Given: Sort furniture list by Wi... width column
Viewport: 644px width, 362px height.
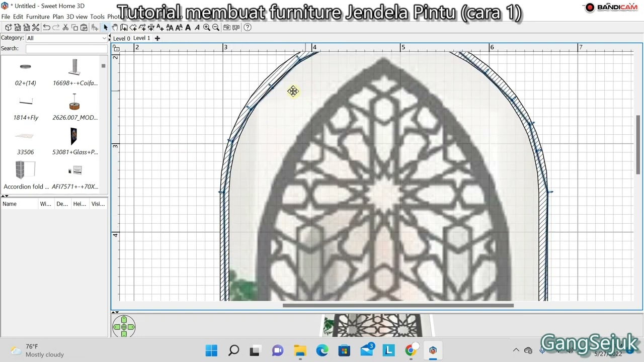Looking at the screenshot, I should [46, 204].
